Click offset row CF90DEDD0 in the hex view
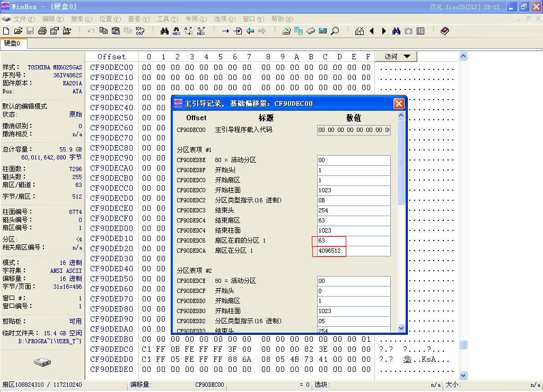This screenshot has height=392, width=543. pyautogui.click(x=111, y=360)
